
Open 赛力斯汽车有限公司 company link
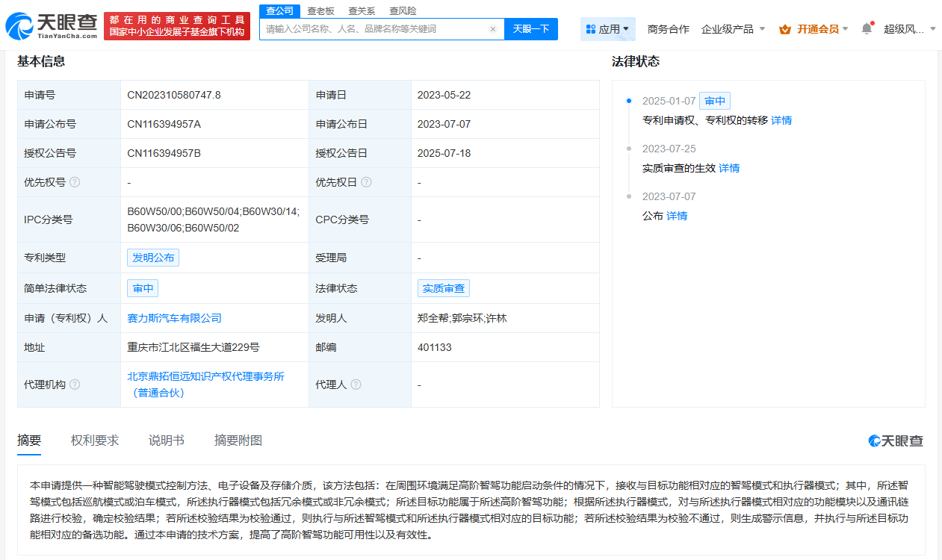tap(175, 318)
